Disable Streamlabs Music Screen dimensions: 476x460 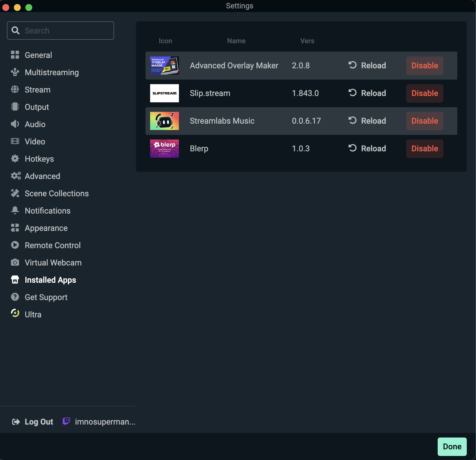click(424, 121)
